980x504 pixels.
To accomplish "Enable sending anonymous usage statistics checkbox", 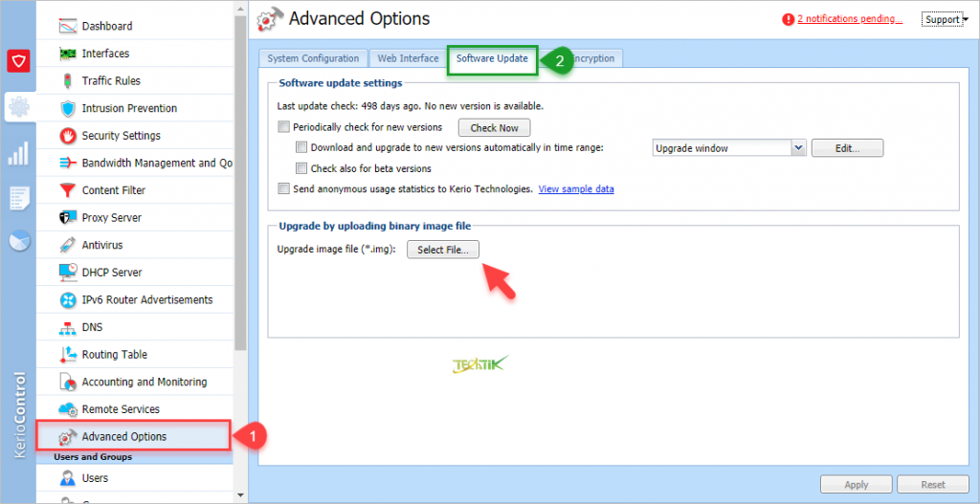I will (283, 189).
